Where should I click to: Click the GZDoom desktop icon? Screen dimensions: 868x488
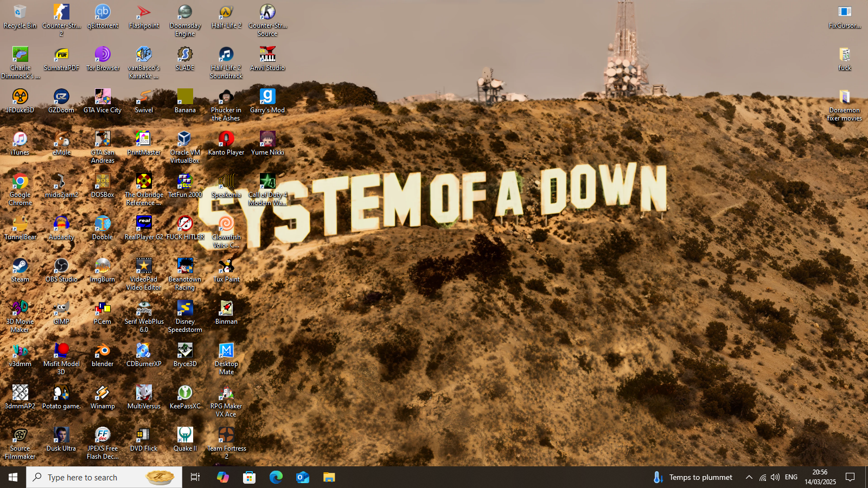[x=61, y=101]
